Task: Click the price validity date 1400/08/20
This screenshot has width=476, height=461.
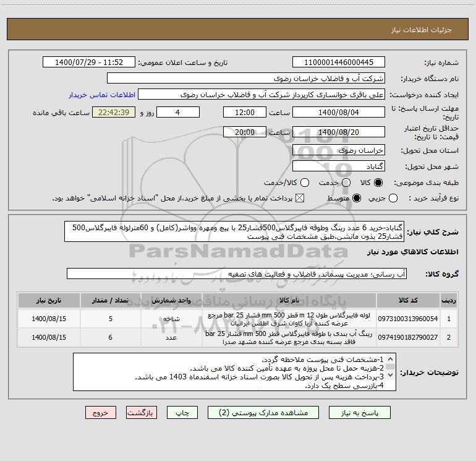Action: pos(339,132)
